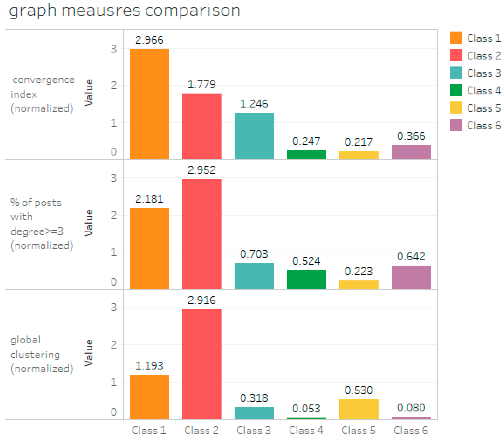Click the 0.247 value label above Class 4

(x=306, y=141)
